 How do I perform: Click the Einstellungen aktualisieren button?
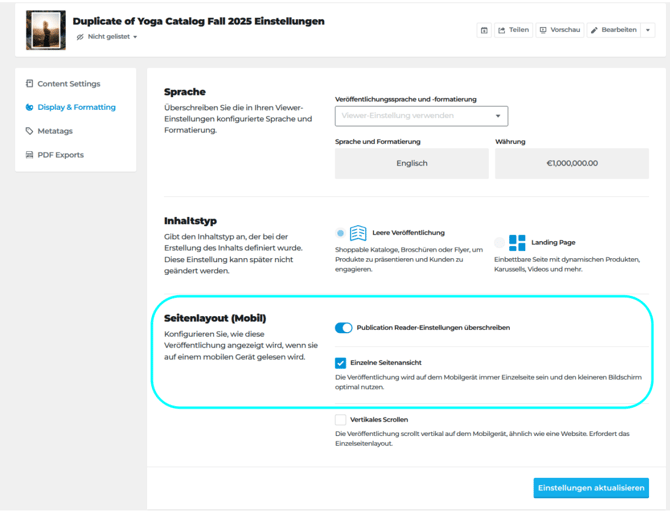(x=591, y=487)
